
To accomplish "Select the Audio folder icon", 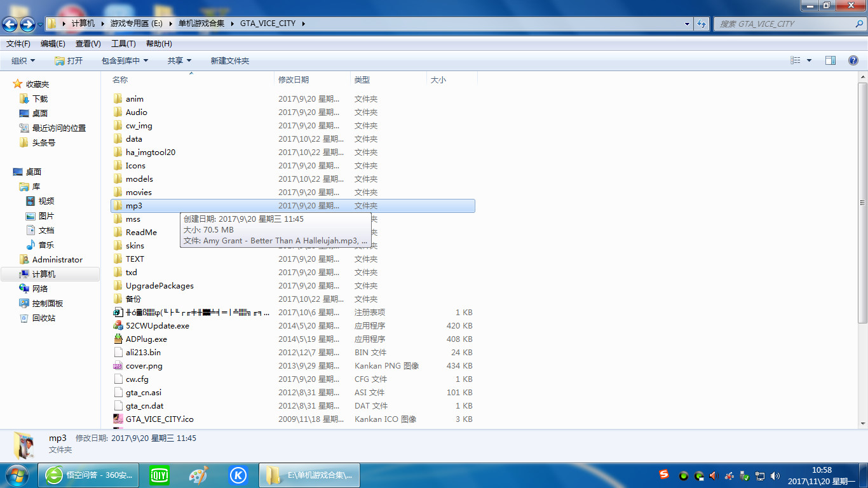I will [x=118, y=112].
